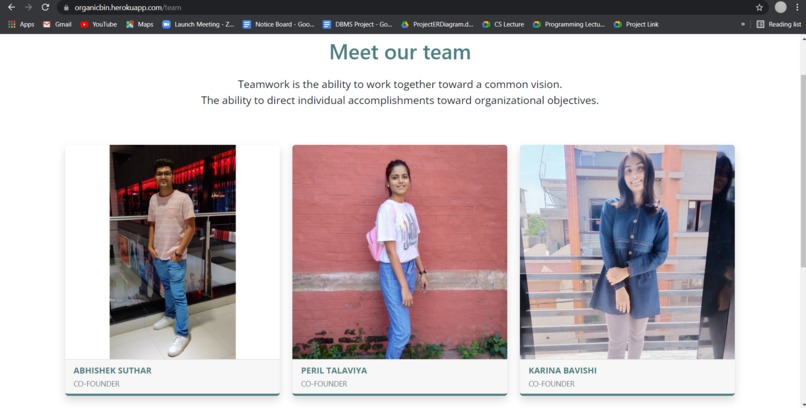806x408 pixels.
Task: Select the name KARINA BAVISHI
Action: pyautogui.click(x=562, y=370)
